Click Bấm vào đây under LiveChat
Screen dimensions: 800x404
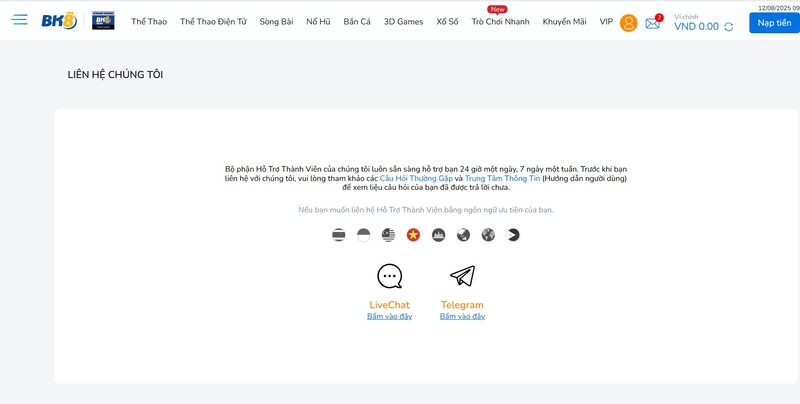389,316
